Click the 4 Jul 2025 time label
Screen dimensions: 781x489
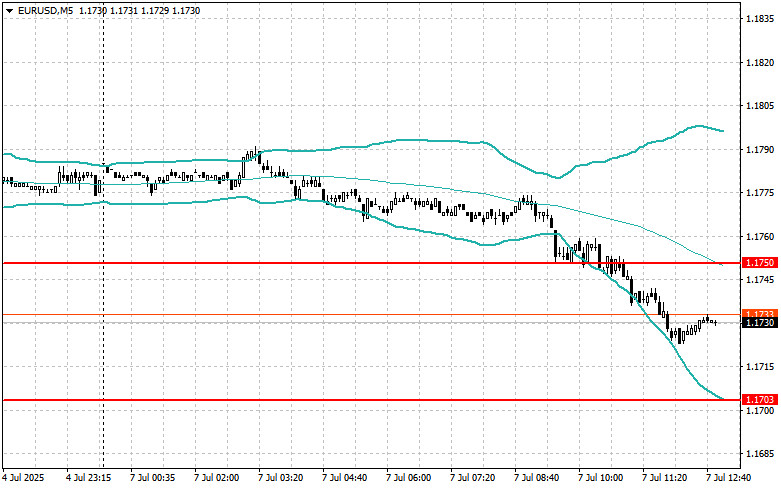23,478
